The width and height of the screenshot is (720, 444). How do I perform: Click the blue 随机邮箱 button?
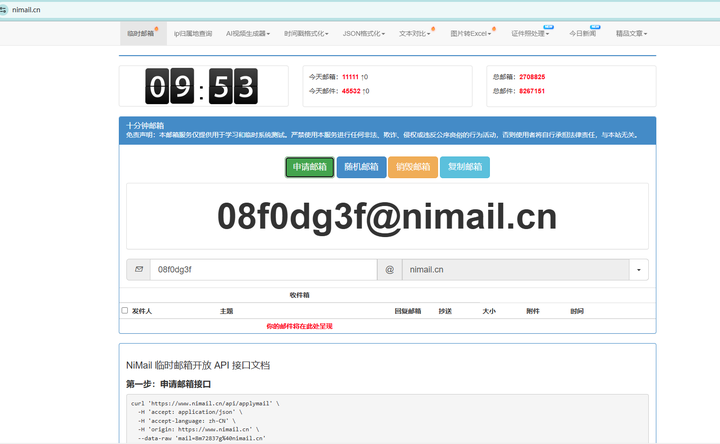(361, 167)
